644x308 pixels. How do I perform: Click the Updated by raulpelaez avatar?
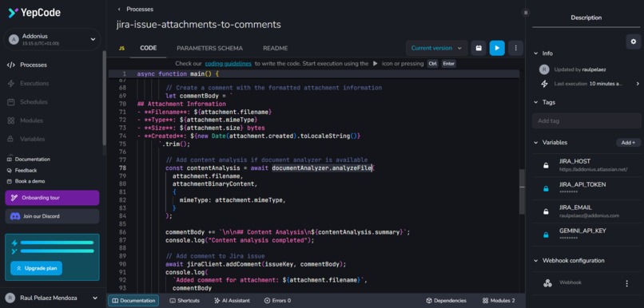click(544, 69)
